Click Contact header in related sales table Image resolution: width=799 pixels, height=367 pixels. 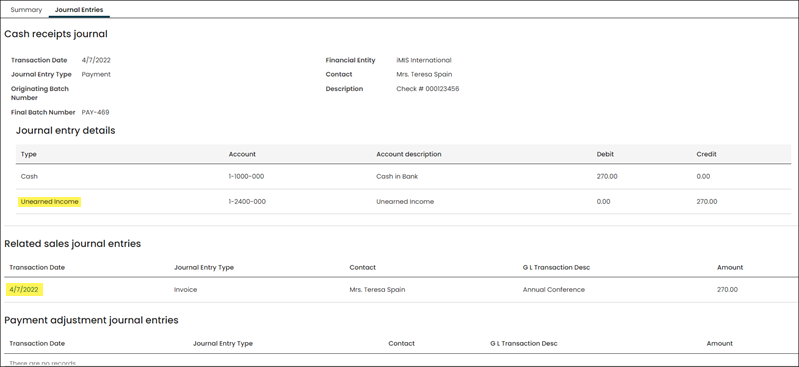coord(362,267)
